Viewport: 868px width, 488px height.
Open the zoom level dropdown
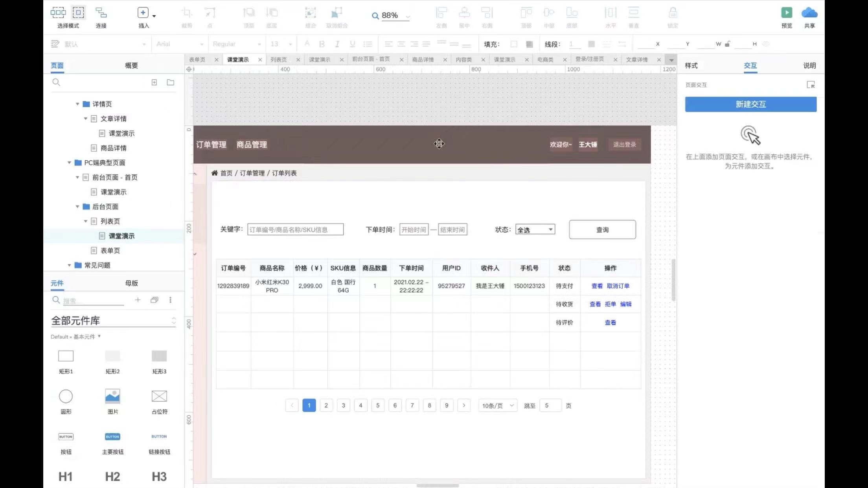408,16
